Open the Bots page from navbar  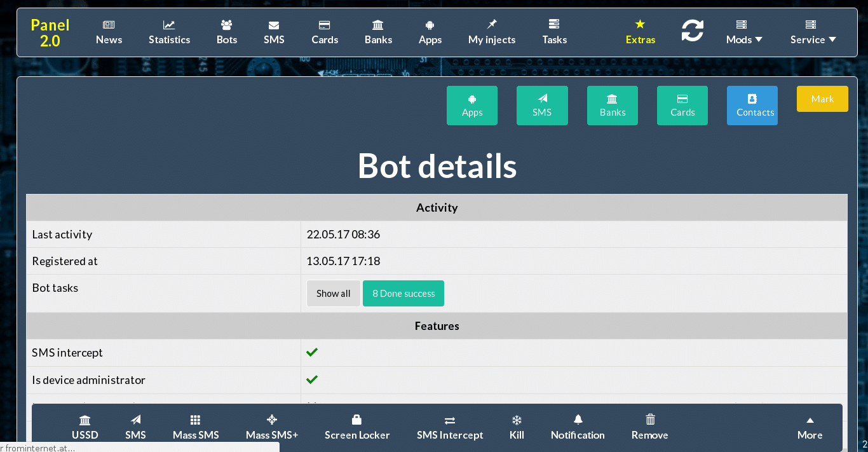click(227, 32)
